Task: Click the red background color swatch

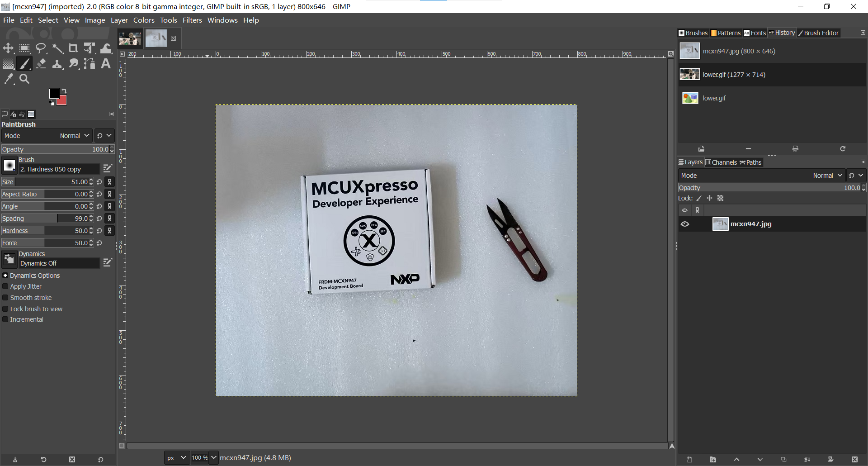Action: (x=62, y=101)
